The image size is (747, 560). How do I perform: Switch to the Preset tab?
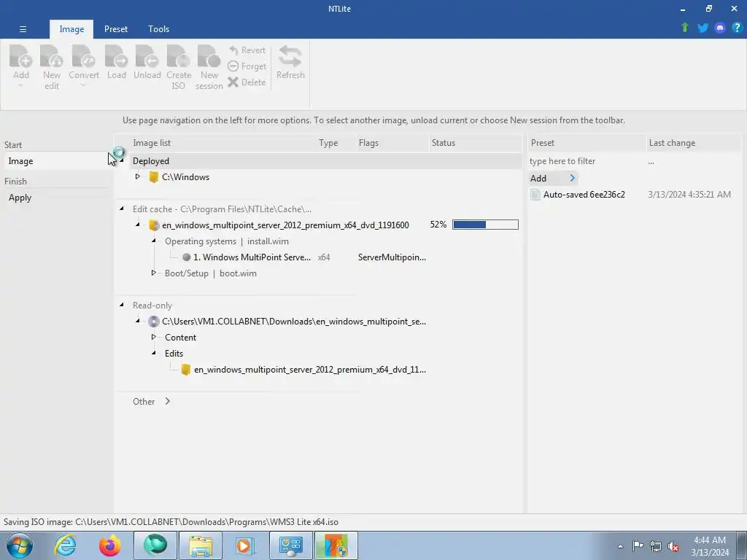[x=116, y=29]
